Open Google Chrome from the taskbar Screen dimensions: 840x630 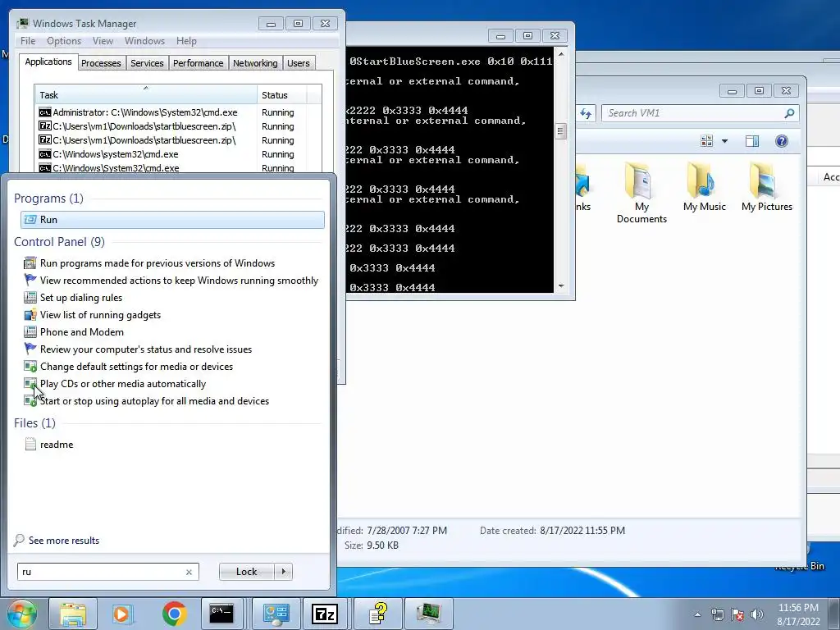174,614
